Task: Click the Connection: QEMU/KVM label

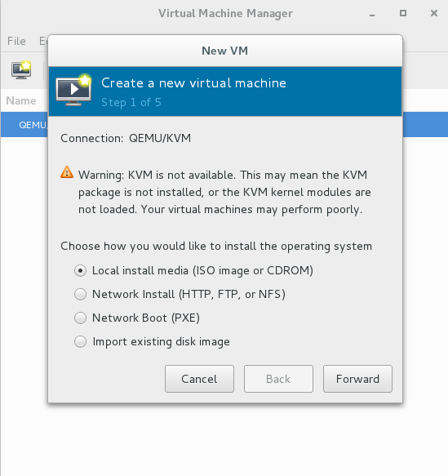Action: pos(126,138)
